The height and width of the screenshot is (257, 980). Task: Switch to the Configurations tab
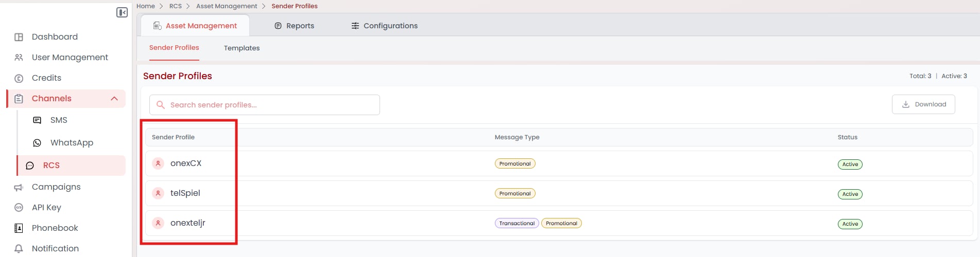(x=384, y=26)
